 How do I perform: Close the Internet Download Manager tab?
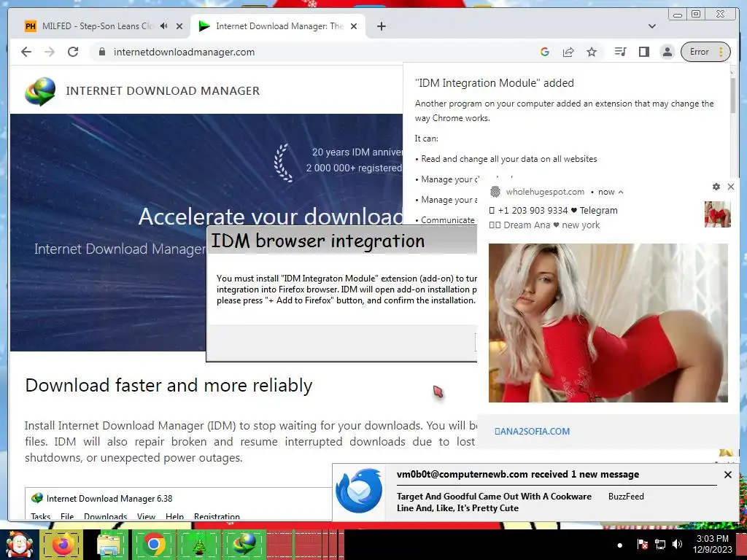[x=354, y=27]
